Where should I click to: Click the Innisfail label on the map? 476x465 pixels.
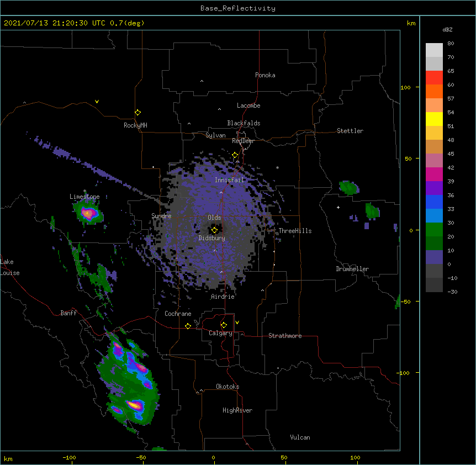click(229, 180)
